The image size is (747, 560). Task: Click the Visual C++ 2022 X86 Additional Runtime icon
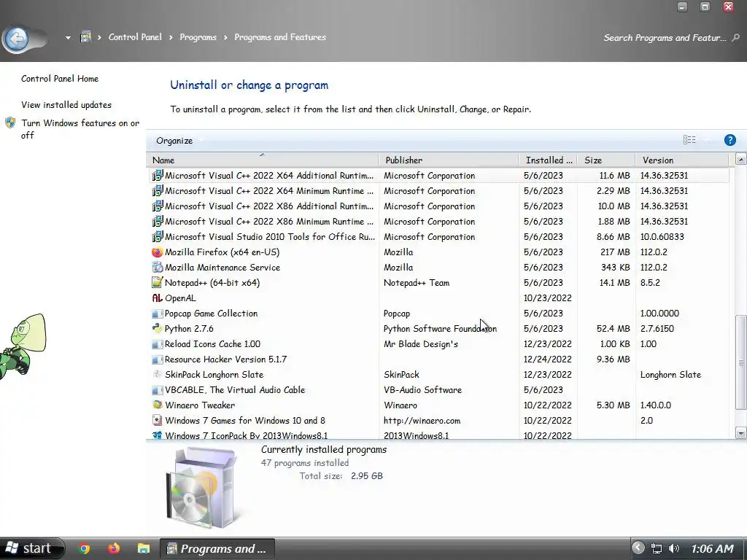[x=158, y=206]
